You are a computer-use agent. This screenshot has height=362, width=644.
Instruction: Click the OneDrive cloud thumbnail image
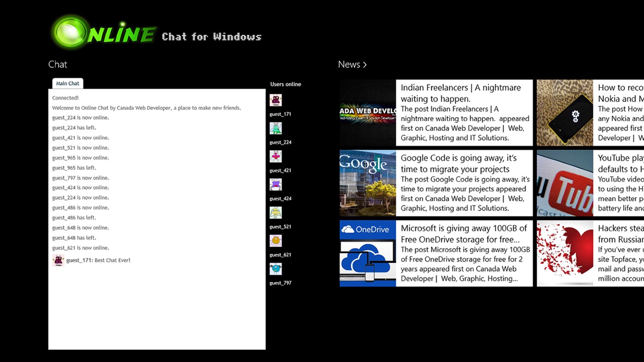[x=367, y=253]
